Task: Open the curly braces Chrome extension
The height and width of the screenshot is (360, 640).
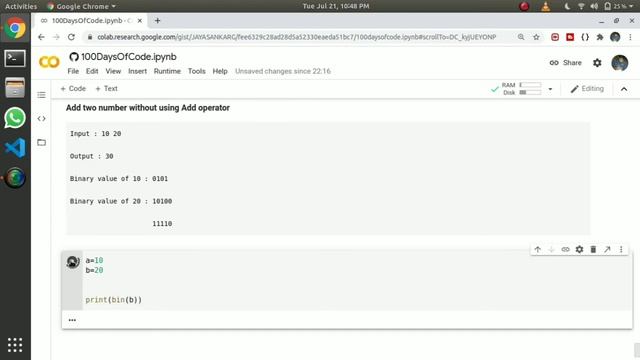Action: (585, 37)
